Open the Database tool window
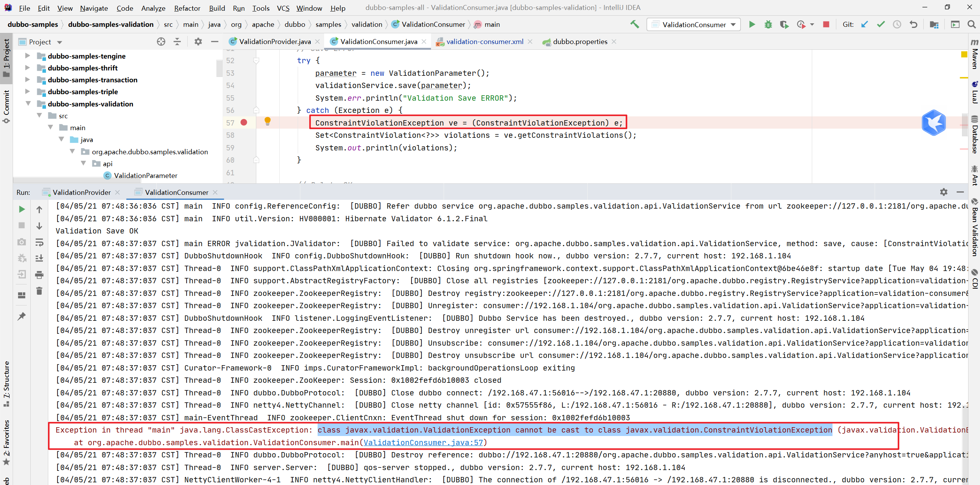980x485 pixels. tap(975, 134)
